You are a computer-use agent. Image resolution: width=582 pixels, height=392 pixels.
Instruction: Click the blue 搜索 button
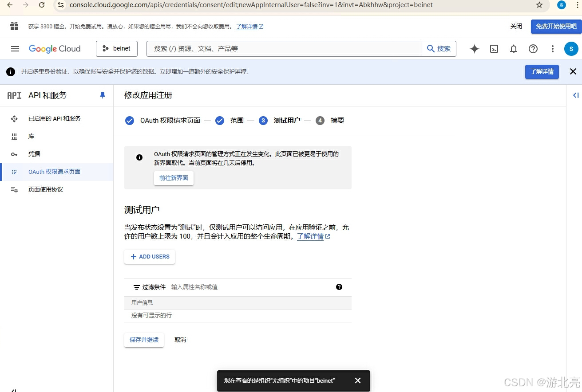[439, 49]
